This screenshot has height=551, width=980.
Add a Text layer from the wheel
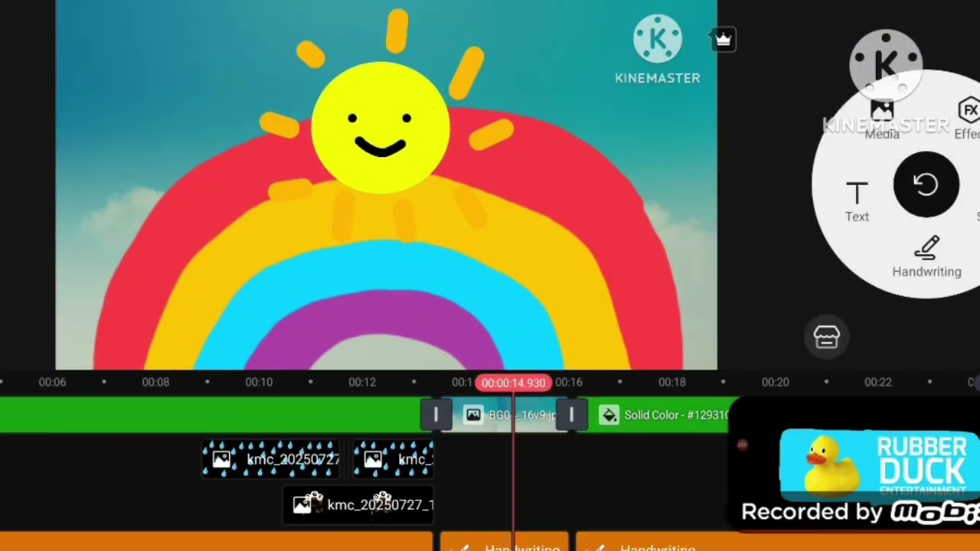[857, 202]
